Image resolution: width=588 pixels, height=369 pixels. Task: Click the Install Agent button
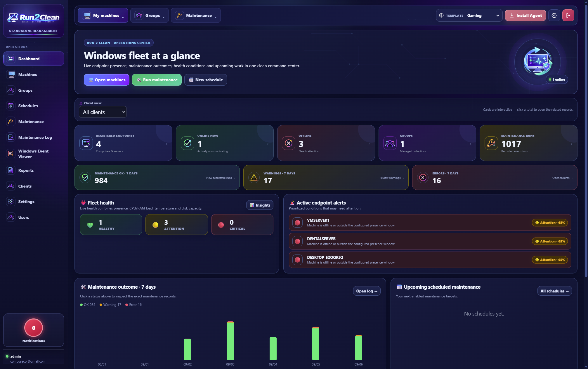525,15
